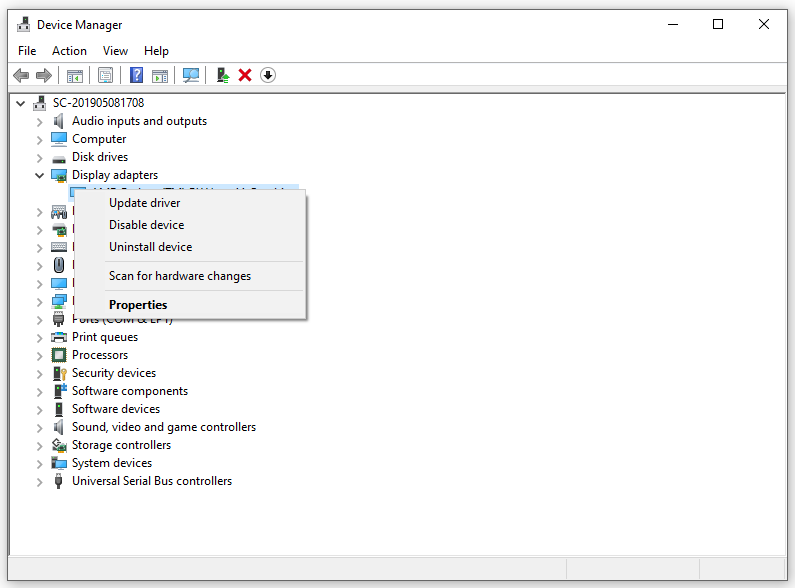Click the Disable device down-arrow toolbar icon

click(x=268, y=76)
